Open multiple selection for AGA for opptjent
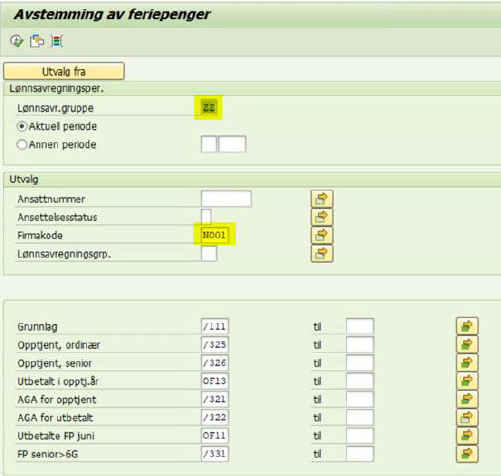 [x=467, y=399]
